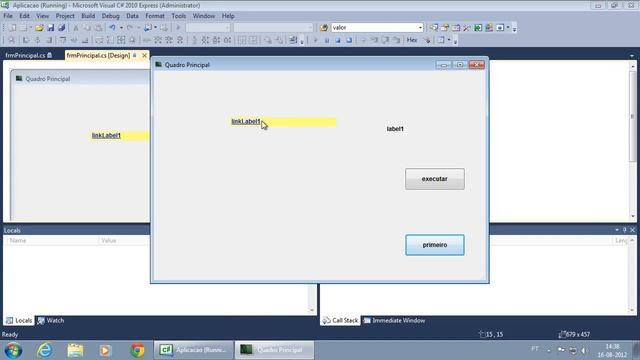Expand the Navigate Backward dropdown arrow

click(156, 28)
